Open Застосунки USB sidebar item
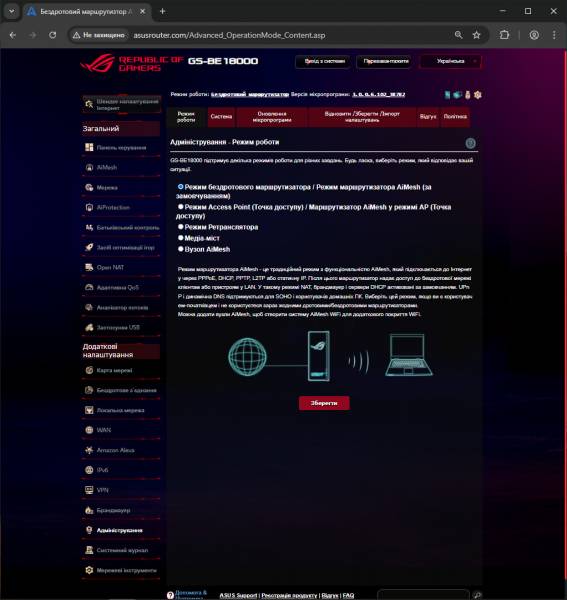This screenshot has width=567, height=600. click(x=121, y=327)
